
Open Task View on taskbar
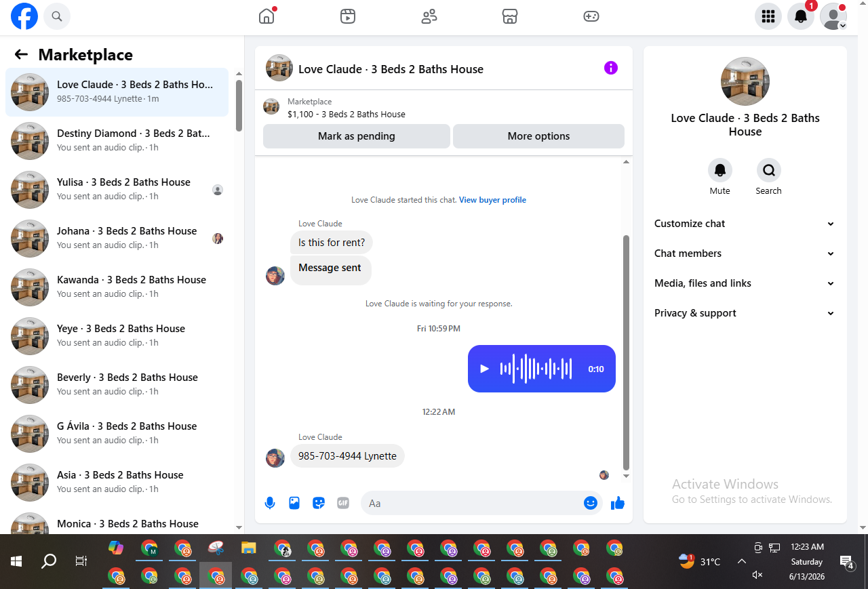(81, 561)
